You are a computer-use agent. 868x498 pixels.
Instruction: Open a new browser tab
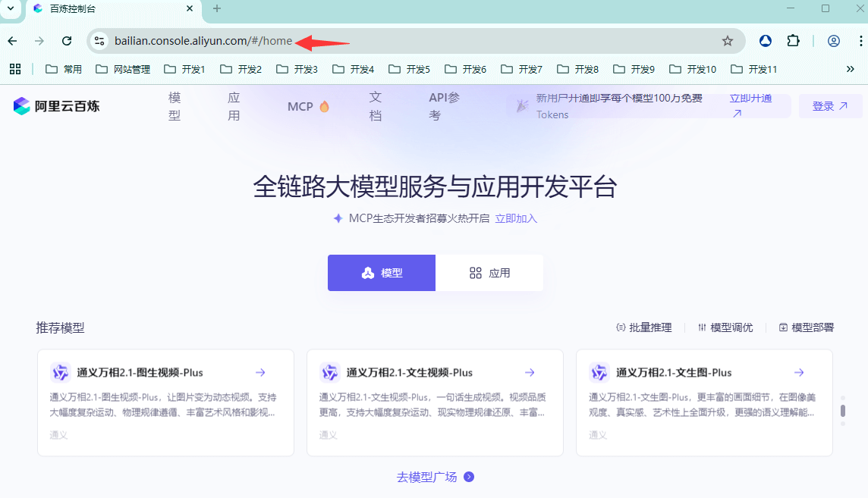(217, 8)
